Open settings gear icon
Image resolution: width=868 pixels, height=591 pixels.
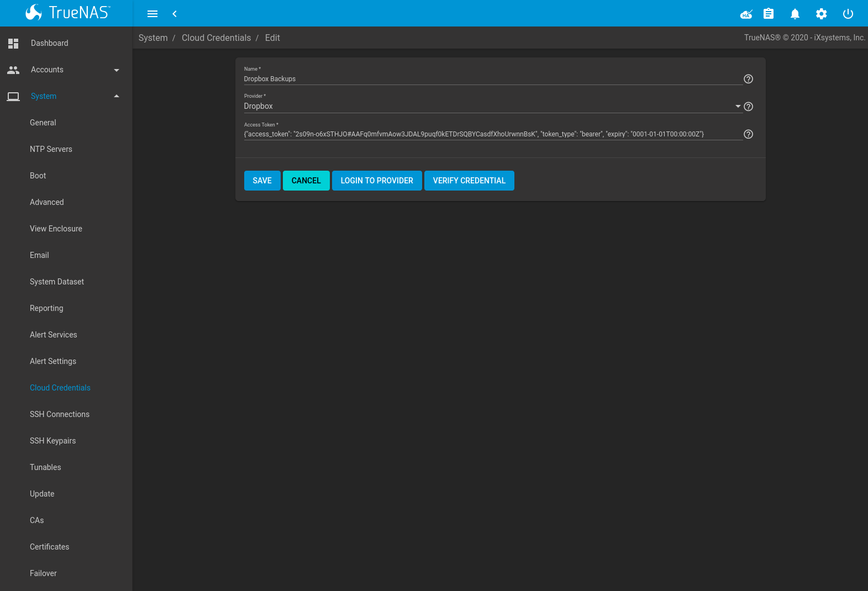click(x=822, y=14)
